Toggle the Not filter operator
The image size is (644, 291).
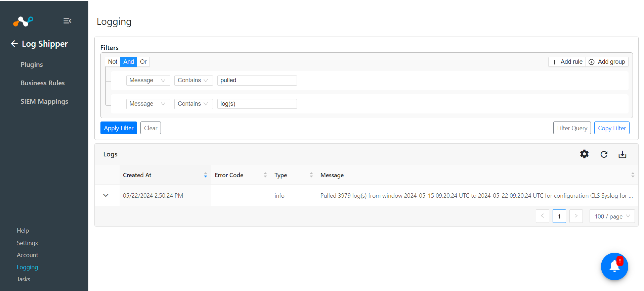click(113, 62)
